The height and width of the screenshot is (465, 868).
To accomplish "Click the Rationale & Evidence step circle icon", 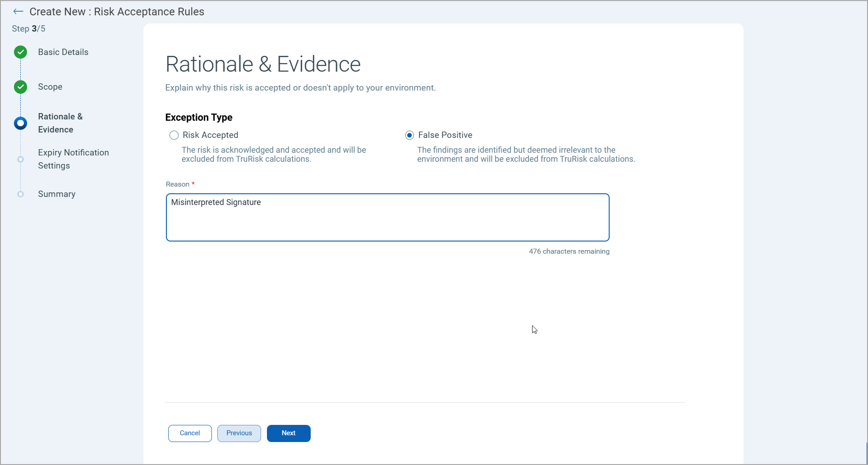I will click(20, 123).
